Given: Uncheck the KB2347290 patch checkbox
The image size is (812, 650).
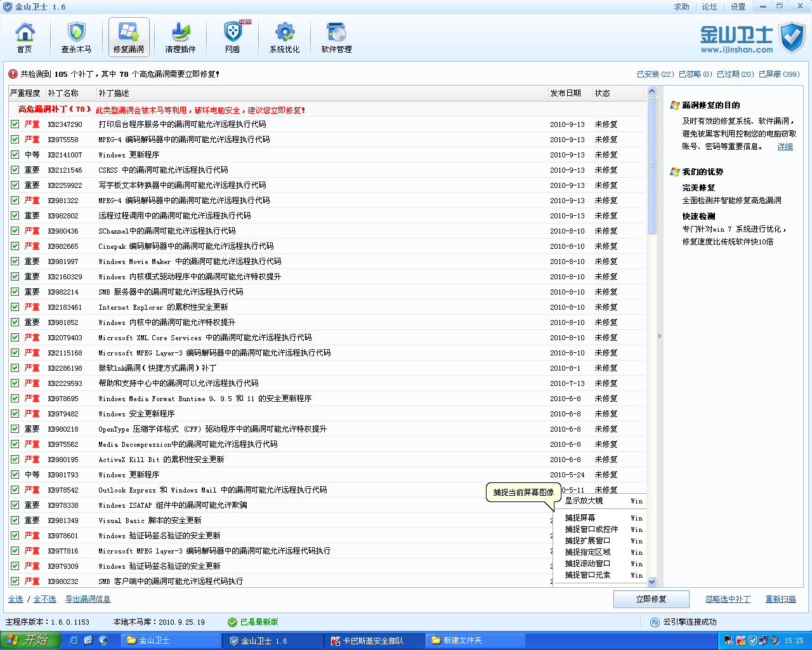Looking at the screenshot, I should [15, 124].
